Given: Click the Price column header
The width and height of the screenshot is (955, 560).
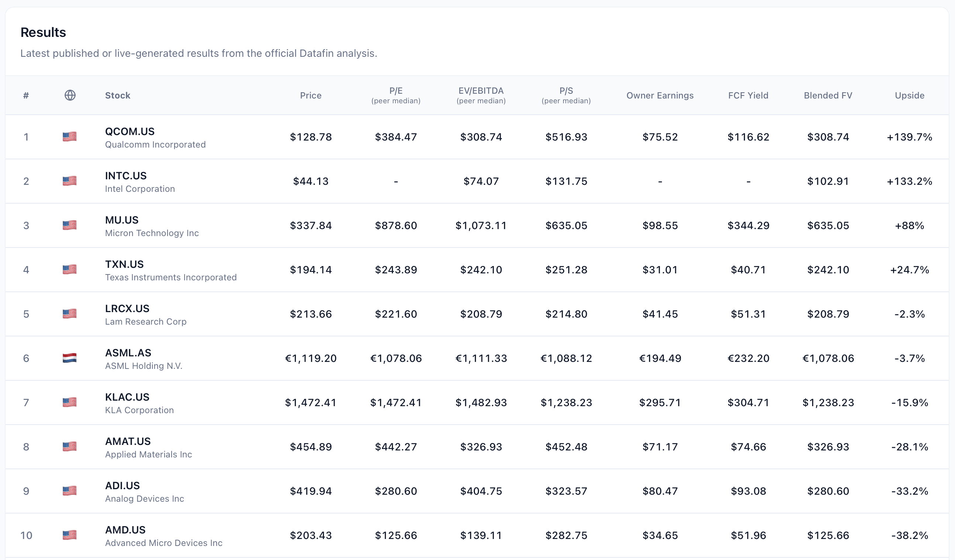Looking at the screenshot, I should click(311, 96).
